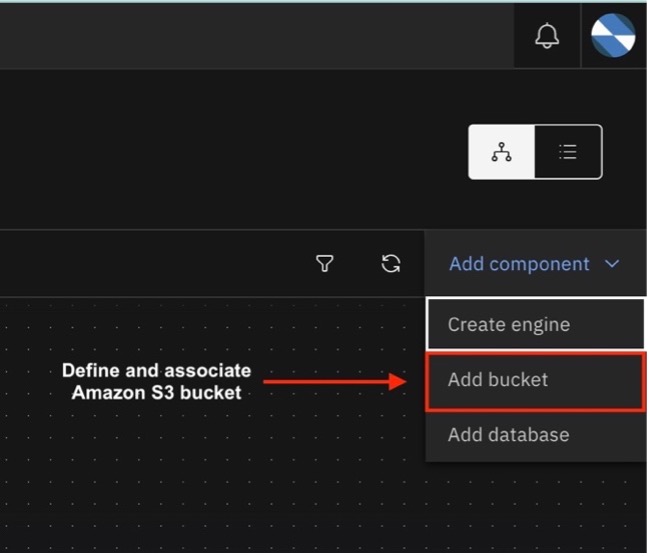Refresh the infrastructure view
Viewport: 650px width, 556px height.
tap(393, 265)
